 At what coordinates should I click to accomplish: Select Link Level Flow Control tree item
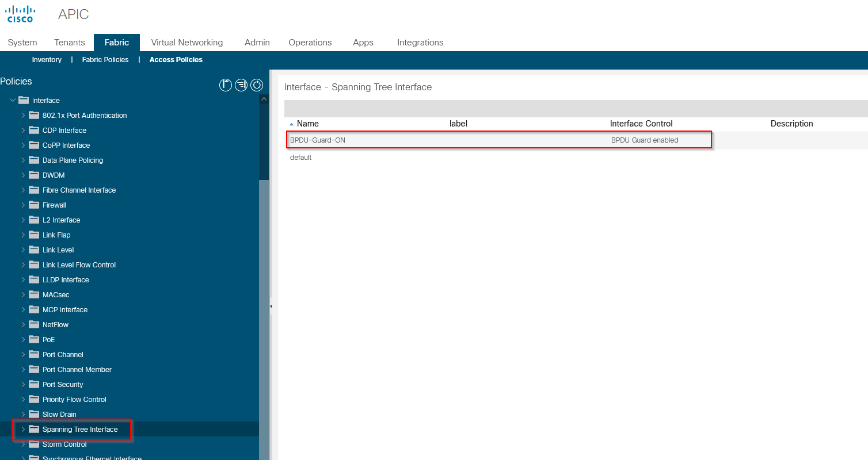coord(79,264)
